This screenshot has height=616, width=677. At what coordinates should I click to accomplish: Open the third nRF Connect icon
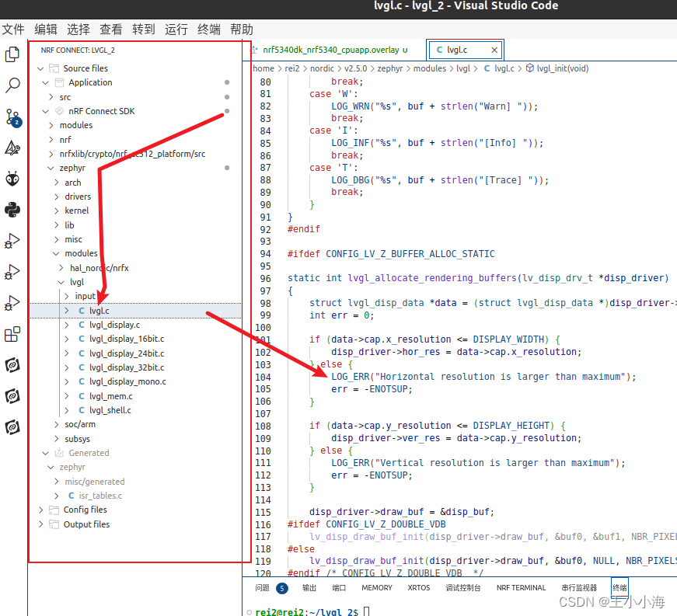click(12, 427)
